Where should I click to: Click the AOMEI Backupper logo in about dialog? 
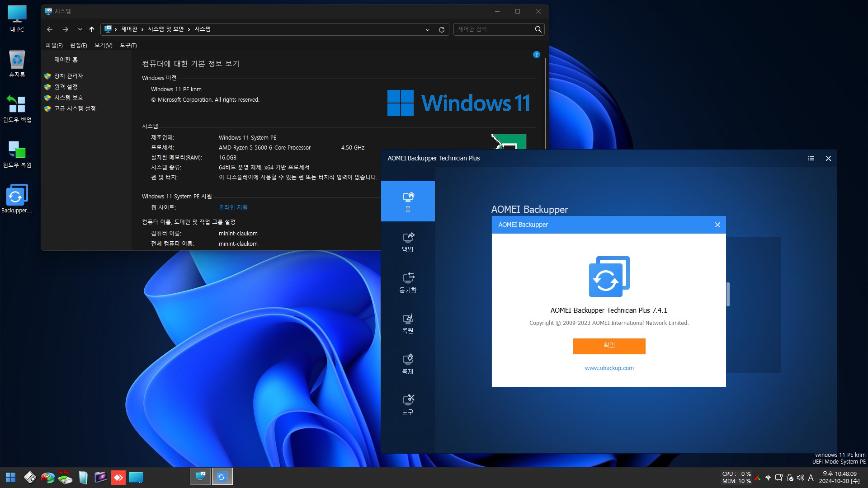609,276
